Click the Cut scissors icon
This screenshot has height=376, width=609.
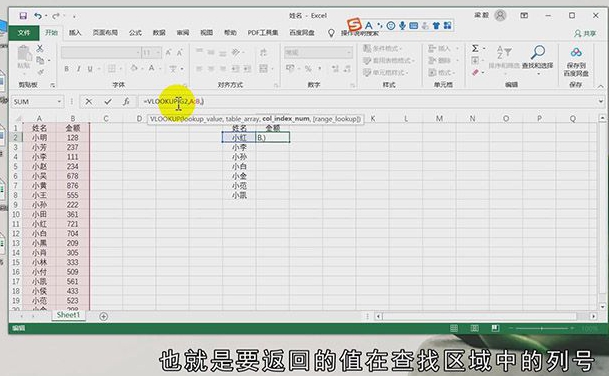click(40, 49)
